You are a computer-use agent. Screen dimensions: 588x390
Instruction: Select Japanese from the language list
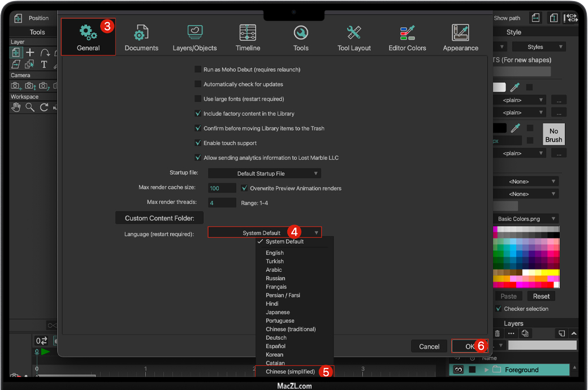tap(278, 312)
